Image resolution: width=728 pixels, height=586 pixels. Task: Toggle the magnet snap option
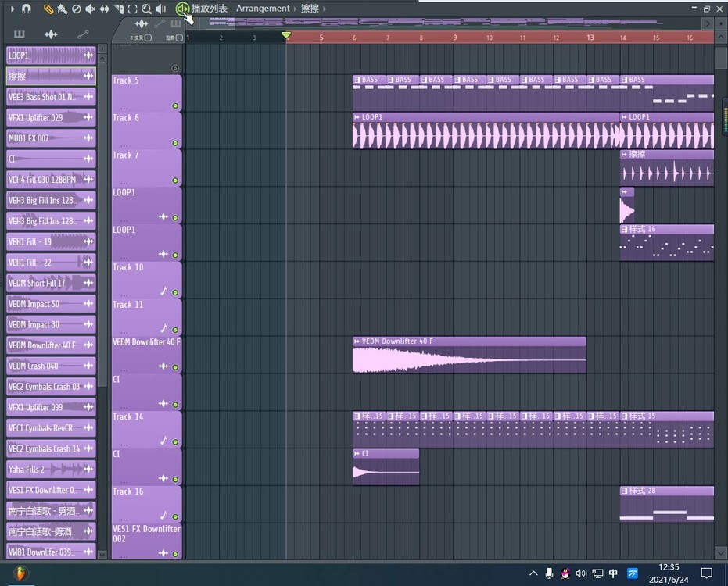tap(26, 9)
